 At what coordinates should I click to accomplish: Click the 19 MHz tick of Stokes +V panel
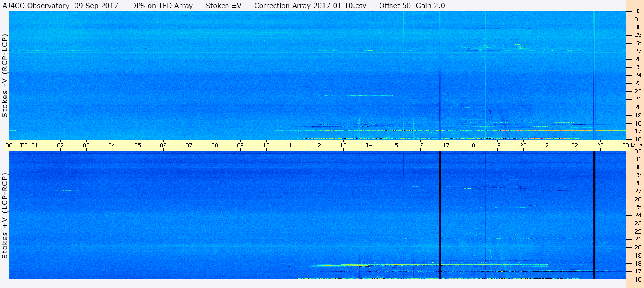point(637,255)
